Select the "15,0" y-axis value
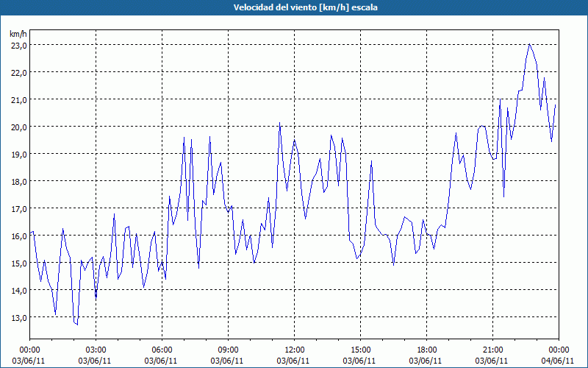 click(18, 263)
